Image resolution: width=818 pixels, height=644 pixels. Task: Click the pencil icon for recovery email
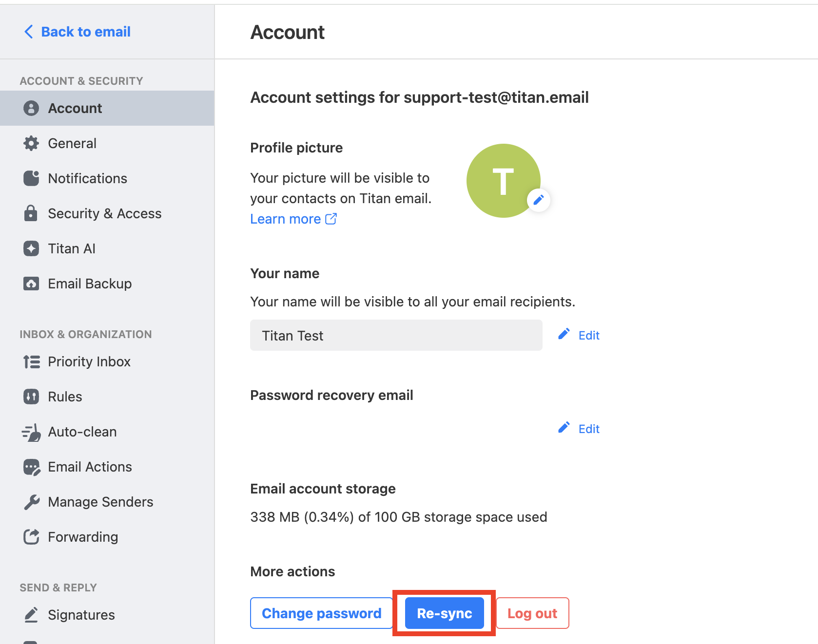pyautogui.click(x=564, y=428)
